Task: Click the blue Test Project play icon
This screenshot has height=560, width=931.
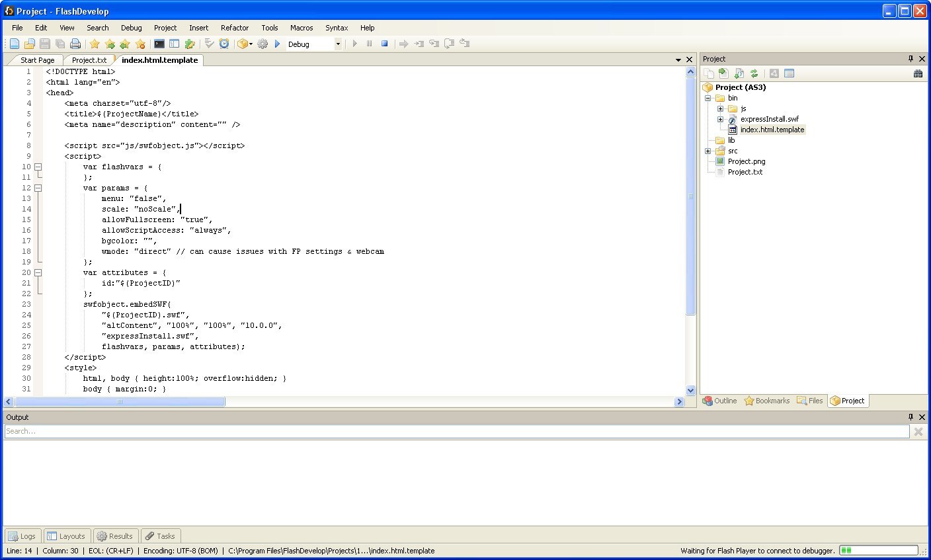Action: tap(278, 44)
